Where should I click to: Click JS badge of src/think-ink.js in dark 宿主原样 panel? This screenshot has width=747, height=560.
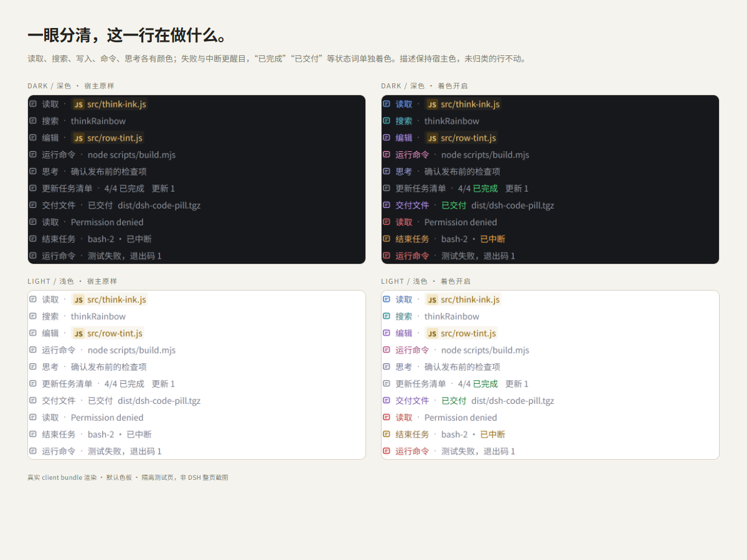click(79, 105)
